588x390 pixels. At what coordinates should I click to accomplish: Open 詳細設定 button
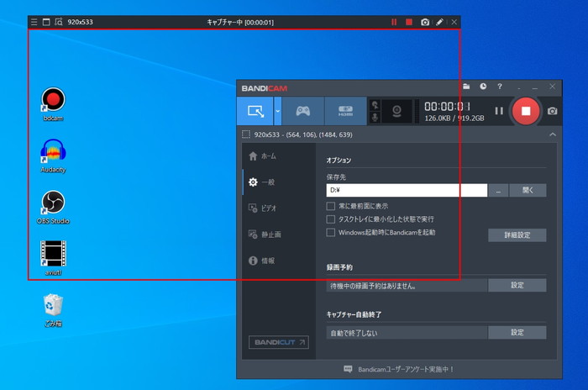coord(517,235)
